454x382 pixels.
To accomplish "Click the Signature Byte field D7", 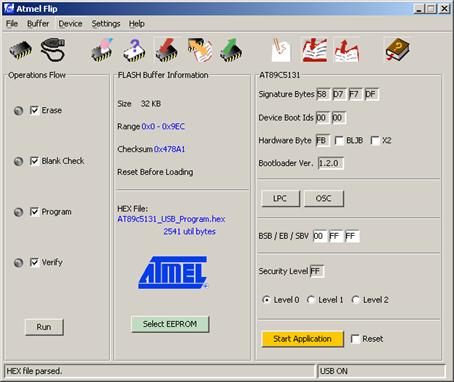I will tap(339, 94).
